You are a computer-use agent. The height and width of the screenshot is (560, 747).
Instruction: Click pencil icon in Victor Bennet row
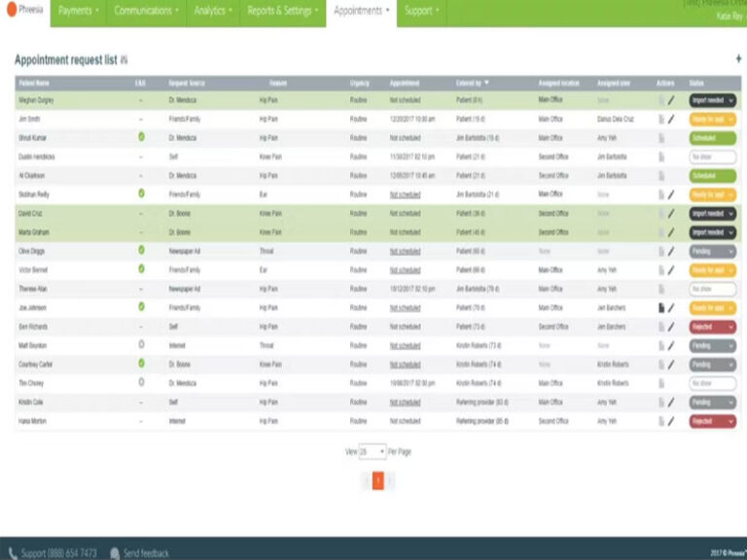pyautogui.click(x=671, y=270)
